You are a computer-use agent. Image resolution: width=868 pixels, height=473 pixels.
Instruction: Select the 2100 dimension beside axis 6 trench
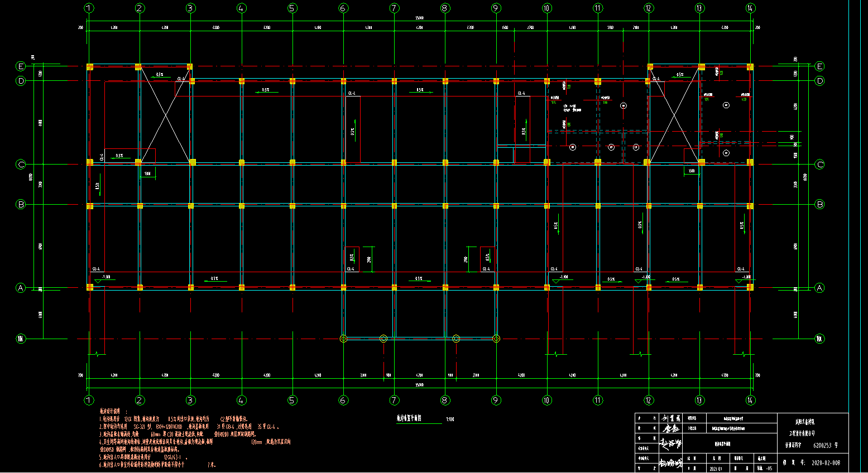pyautogui.click(x=369, y=260)
